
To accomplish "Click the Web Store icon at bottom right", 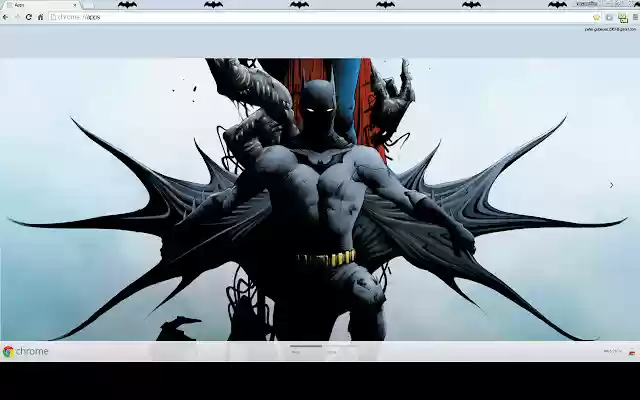I will 632,352.
